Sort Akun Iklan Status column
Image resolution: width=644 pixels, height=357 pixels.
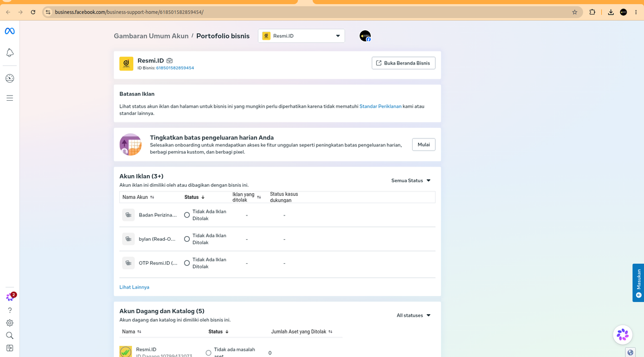coord(203,197)
